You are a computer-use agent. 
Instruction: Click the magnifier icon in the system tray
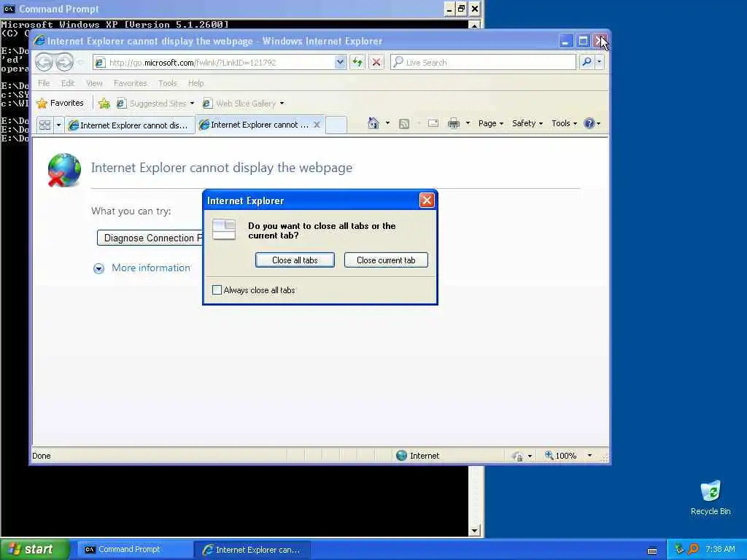pyautogui.click(x=693, y=549)
